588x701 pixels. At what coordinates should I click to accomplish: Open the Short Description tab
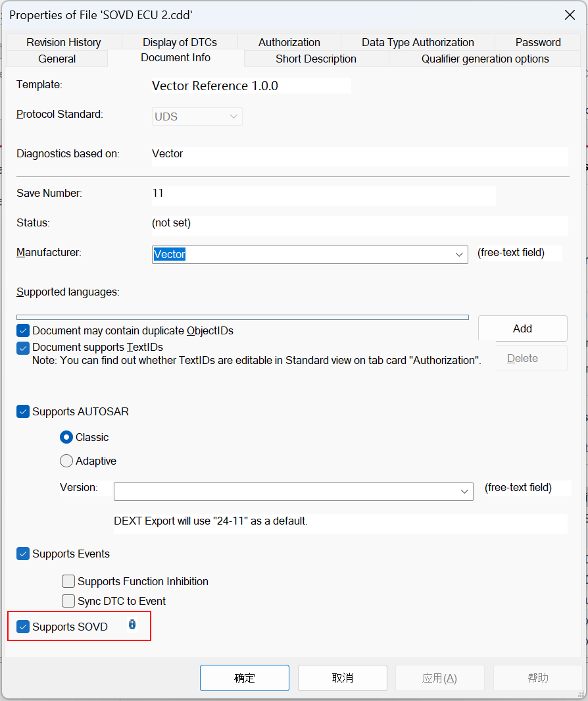(x=316, y=59)
